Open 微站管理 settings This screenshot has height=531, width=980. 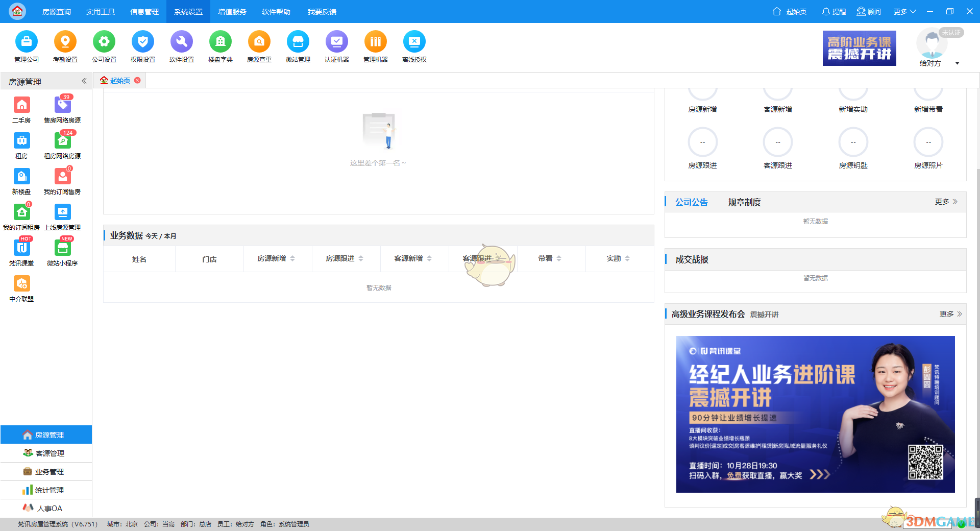click(298, 47)
